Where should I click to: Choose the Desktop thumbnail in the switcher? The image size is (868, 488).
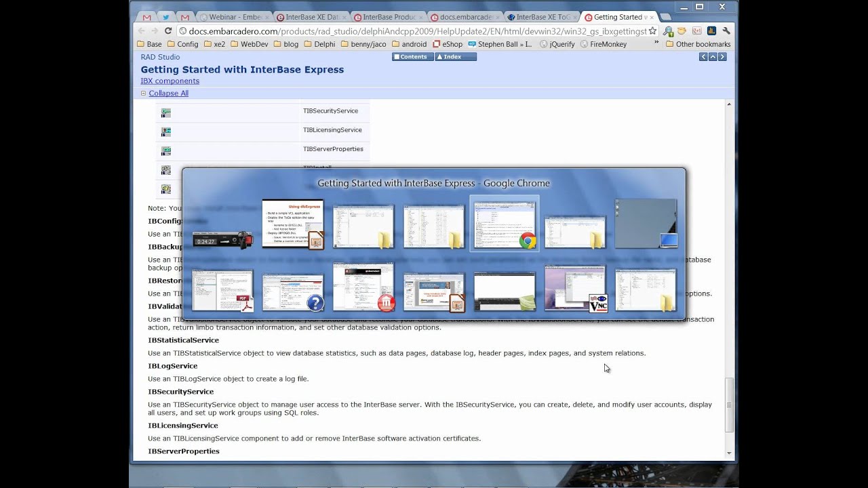[646, 223]
